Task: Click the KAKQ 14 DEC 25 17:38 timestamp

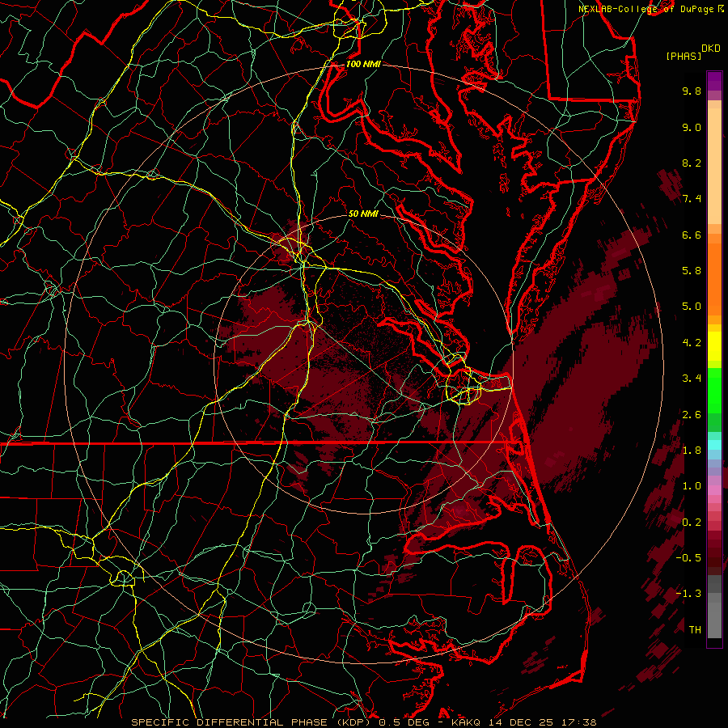Action: [523, 722]
